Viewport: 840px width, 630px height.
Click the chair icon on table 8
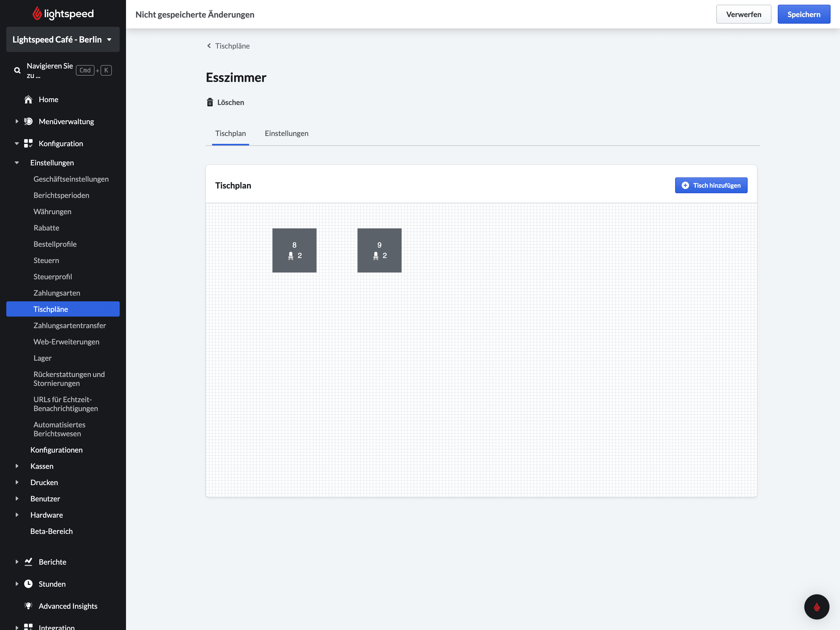click(x=291, y=256)
